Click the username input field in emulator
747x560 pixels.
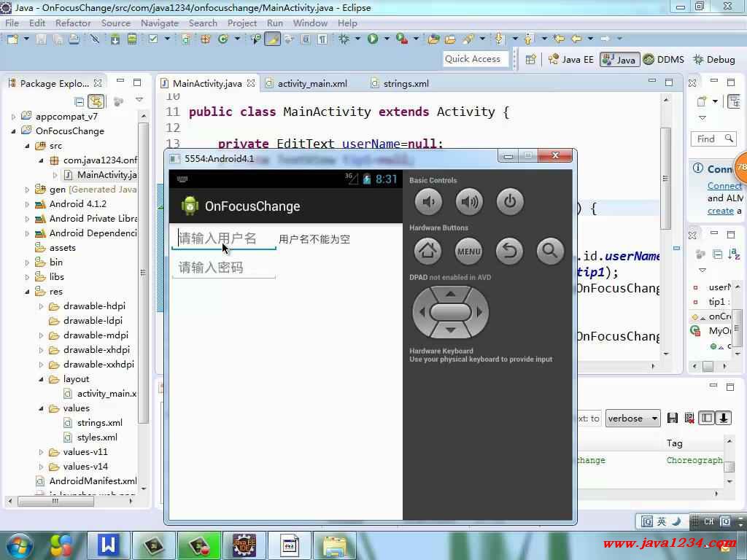[x=223, y=238]
